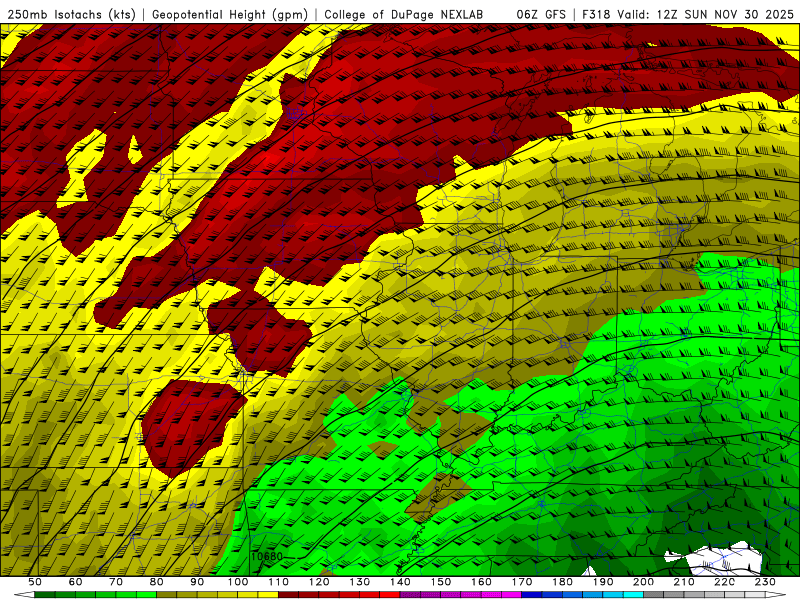Click the '130' legend value
The image size is (800, 600).
[x=359, y=582]
